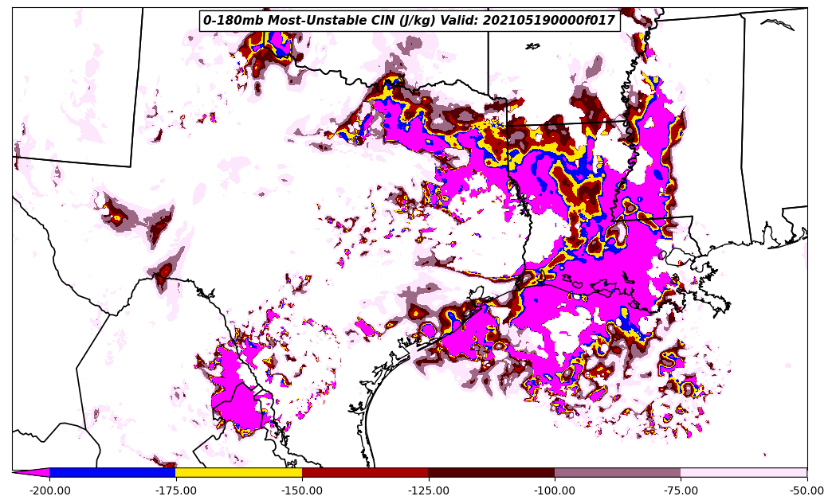Select the -150.00 tick label

point(302,490)
